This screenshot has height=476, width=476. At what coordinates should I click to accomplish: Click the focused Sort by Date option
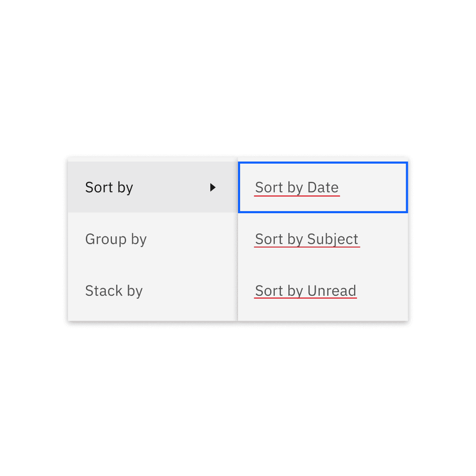(x=297, y=187)
